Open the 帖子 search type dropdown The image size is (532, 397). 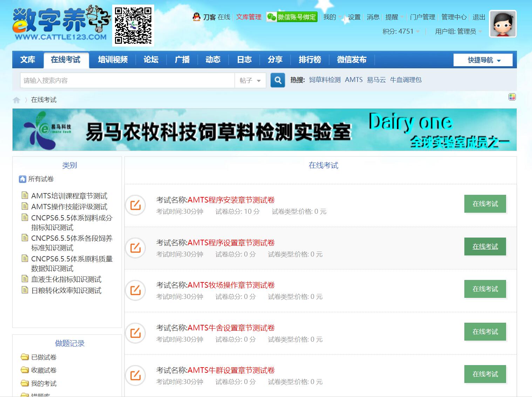tap(250, 80)
